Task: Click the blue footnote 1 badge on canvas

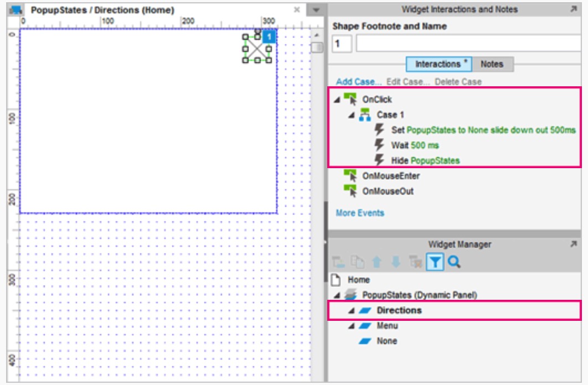Action: click(269, 37)
